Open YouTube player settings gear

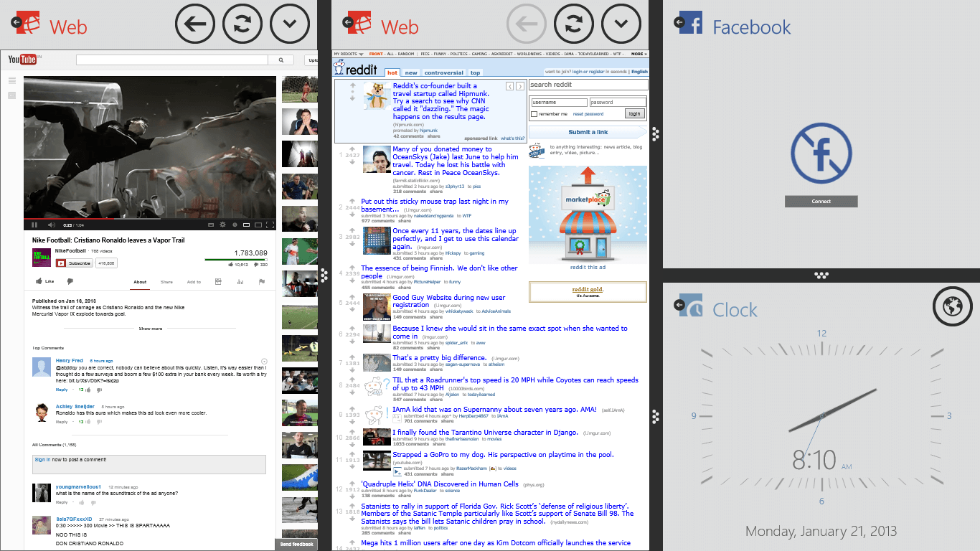tap(222, 225)
